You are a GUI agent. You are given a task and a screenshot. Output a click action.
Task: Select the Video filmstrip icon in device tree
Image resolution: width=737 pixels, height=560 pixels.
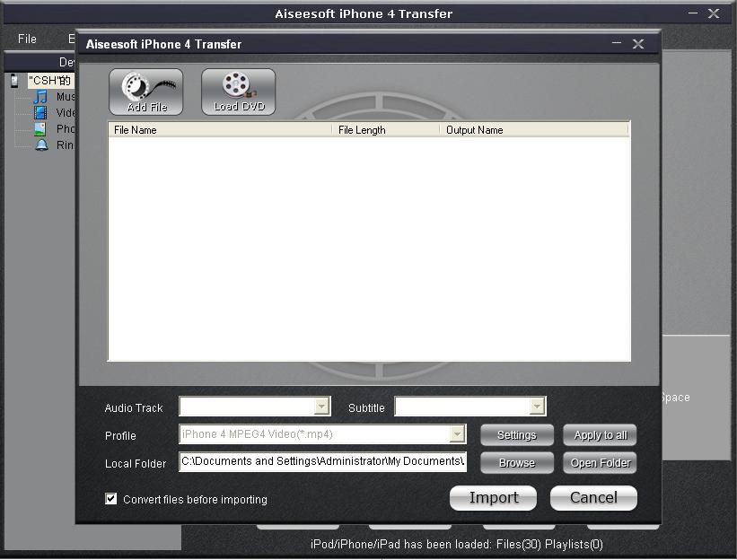pyautogui.click(x=41, y=113)
